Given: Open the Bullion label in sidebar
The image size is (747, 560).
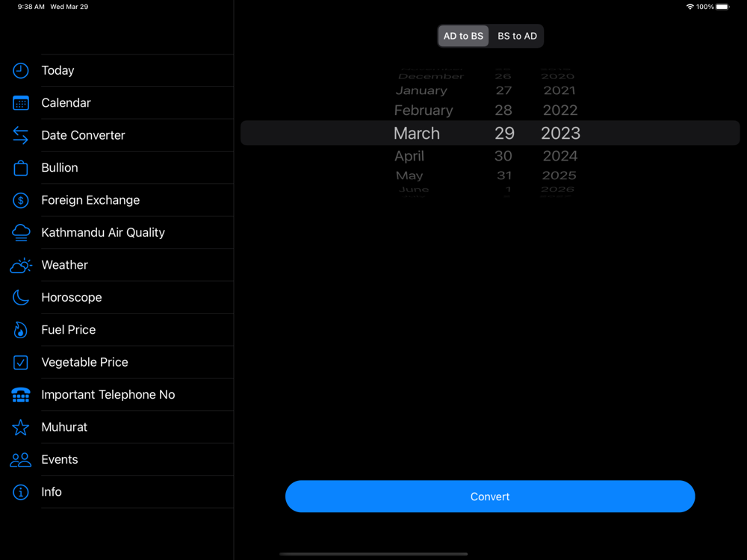Looking at the screenshot, I should click(x=60, y=167).
